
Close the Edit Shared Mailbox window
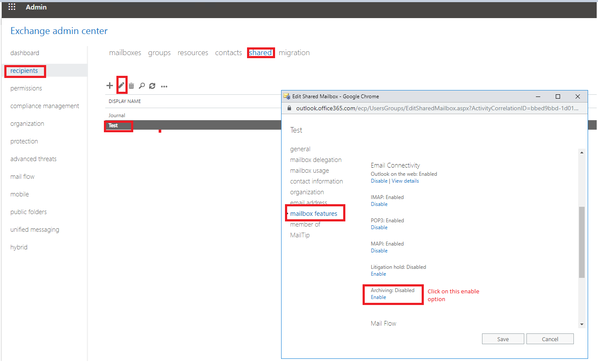[578, 96]
